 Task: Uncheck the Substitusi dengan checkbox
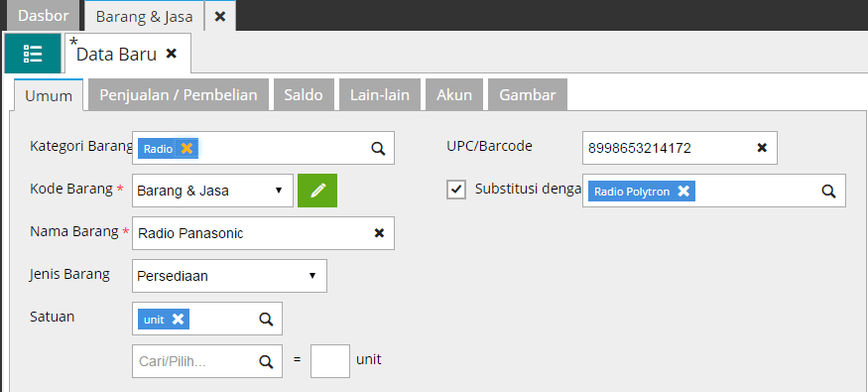pyautogui.click(x=456, y=190)
